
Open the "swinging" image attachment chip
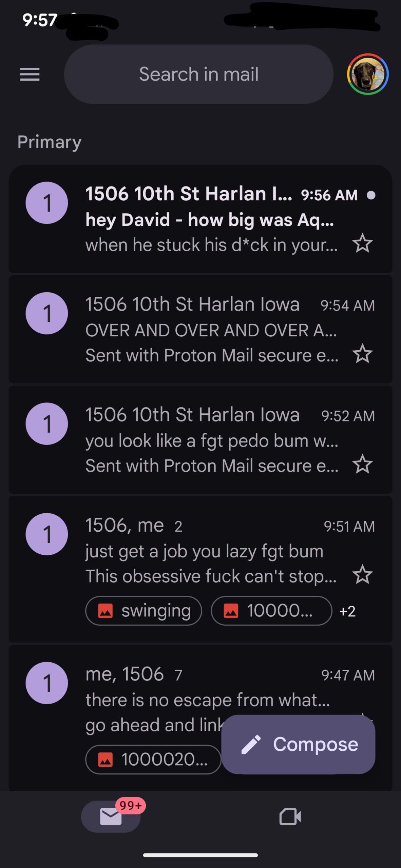pyautogui.click(x=144, y=611)
